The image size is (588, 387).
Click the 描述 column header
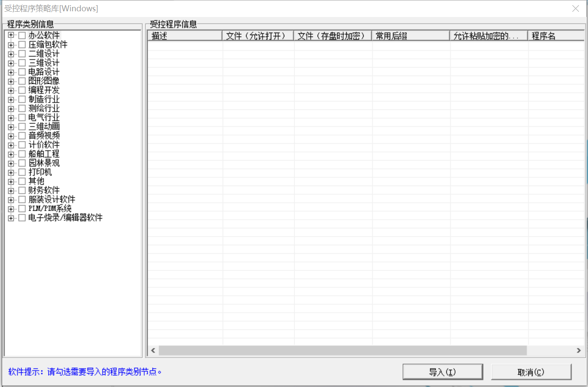[x=185, y=36]
